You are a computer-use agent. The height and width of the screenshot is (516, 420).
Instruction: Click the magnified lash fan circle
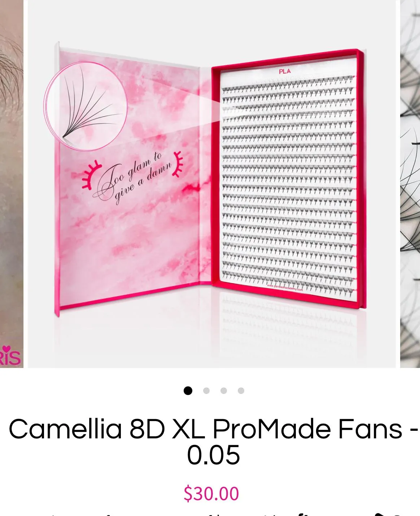tap(86, 106)
